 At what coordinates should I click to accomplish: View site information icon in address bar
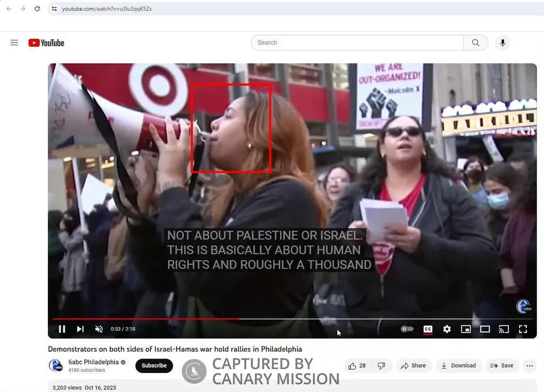[x=54, y=8]
